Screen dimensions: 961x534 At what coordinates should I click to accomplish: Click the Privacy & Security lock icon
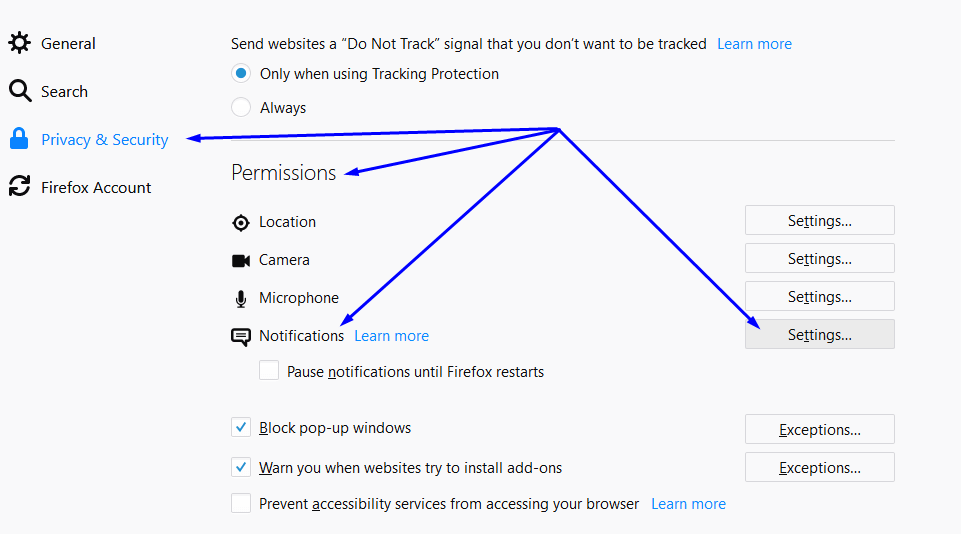click(19, 139)
